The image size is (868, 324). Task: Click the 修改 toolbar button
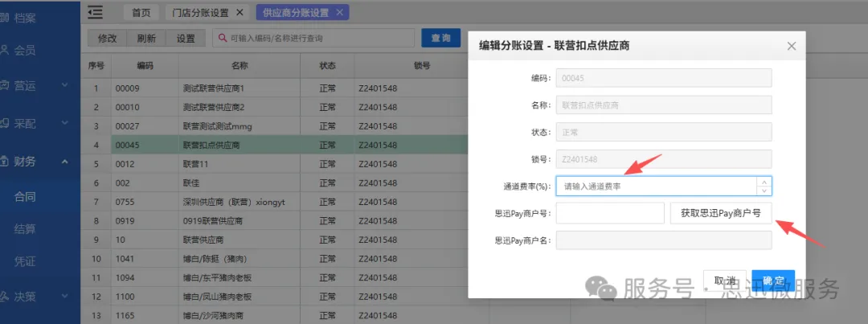tap(108, 39)
